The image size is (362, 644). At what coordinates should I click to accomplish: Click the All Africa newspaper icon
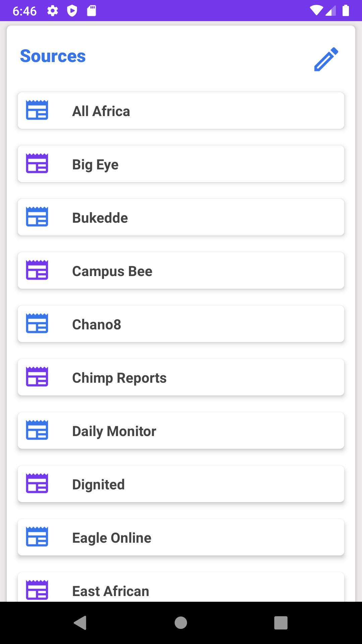point(37,110)
